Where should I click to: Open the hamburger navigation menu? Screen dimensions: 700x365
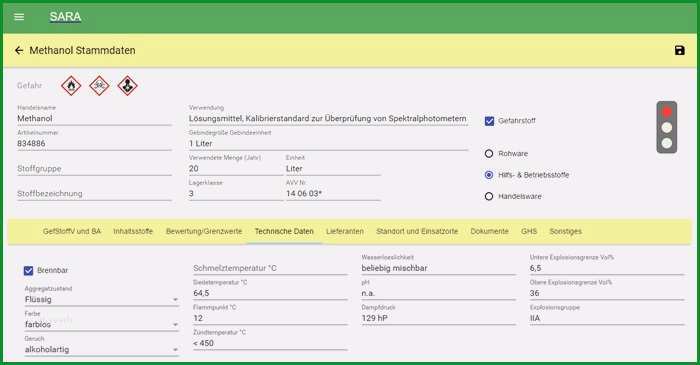pyautogui.click(x=19, y=17)
